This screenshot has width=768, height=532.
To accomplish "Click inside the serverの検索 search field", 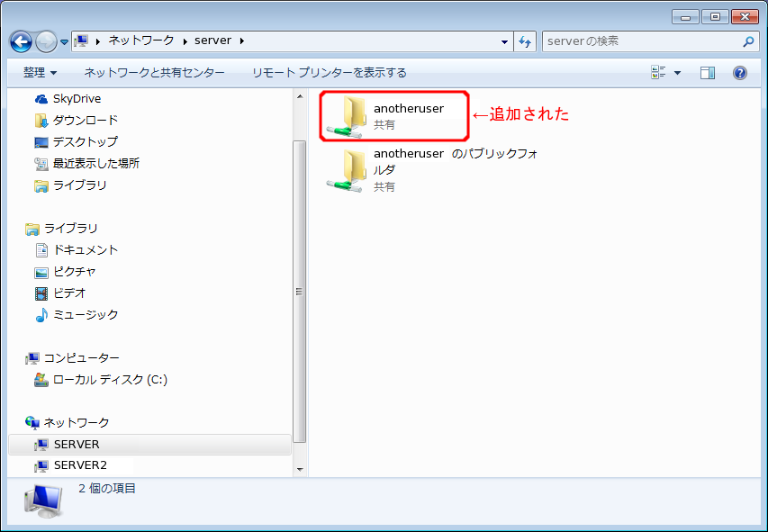I will (x=639, y=41).
